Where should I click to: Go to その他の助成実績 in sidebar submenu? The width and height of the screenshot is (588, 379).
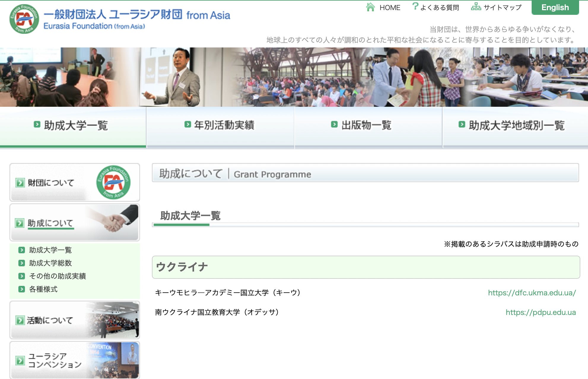pyautogui.click(x=58, y=276)
